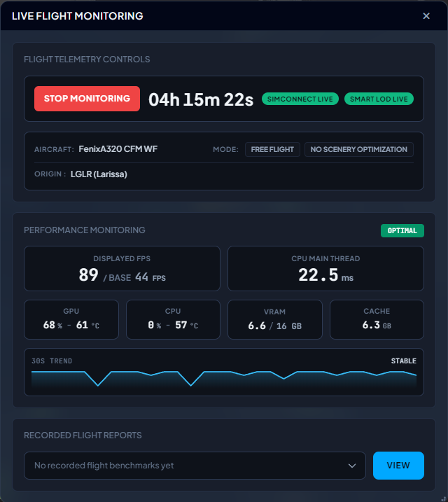This screenshot has height=502, width=448.
Task: Click the STABLE trend label
Action: [403, 361]
